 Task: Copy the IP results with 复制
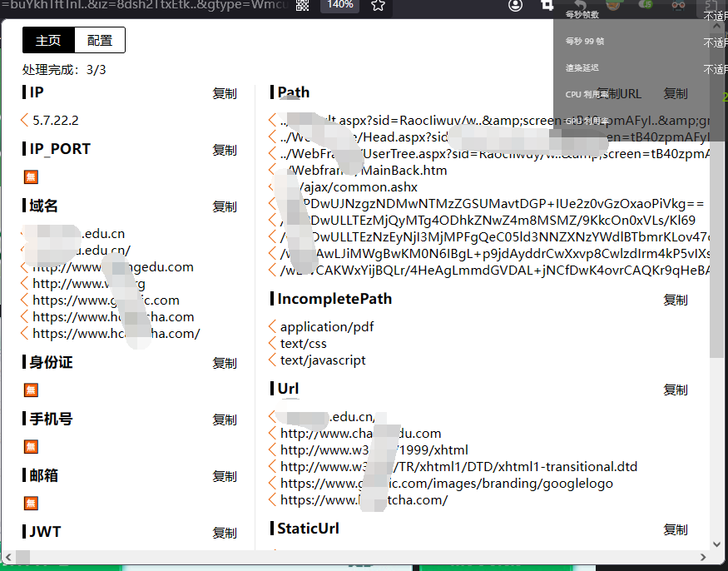pyautogui.click(x=225, y=93)
